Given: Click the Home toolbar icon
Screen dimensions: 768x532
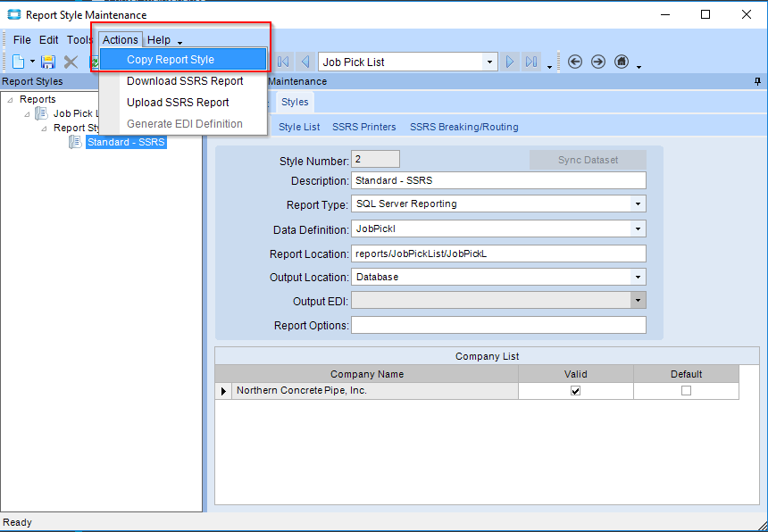Looking at the screenshot, I should (x=622, y=62).
